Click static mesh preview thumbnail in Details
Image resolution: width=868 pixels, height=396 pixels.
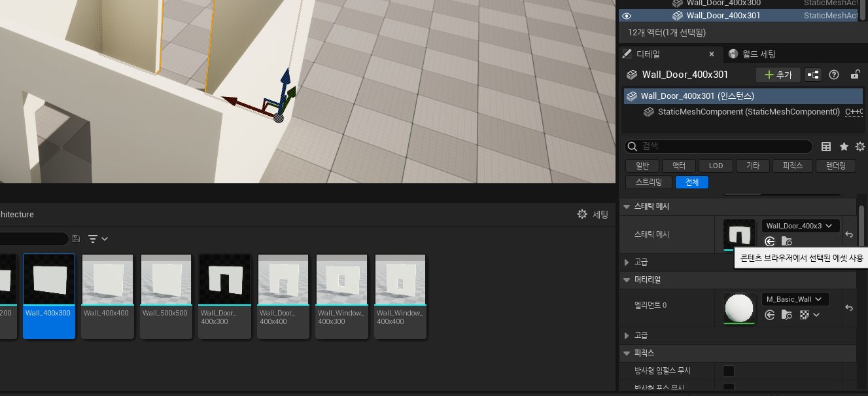(739, 234)
